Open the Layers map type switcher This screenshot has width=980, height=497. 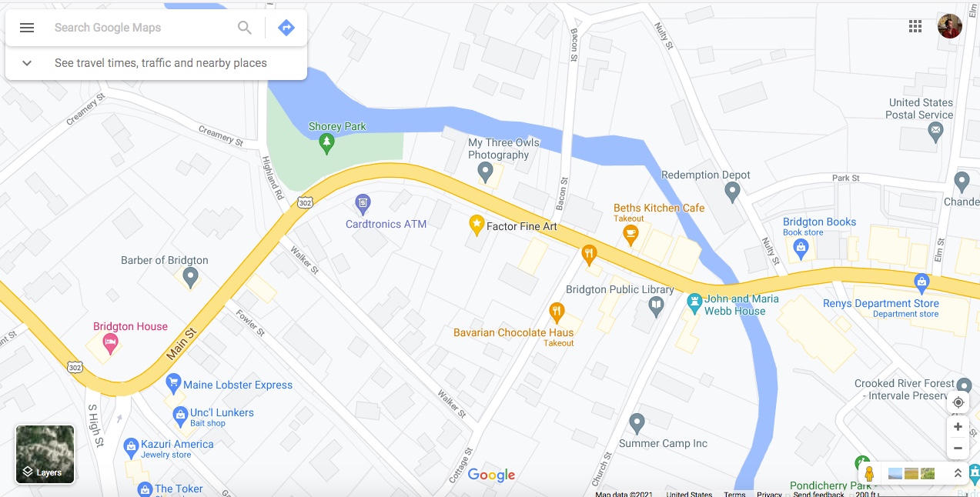(45, 455)
